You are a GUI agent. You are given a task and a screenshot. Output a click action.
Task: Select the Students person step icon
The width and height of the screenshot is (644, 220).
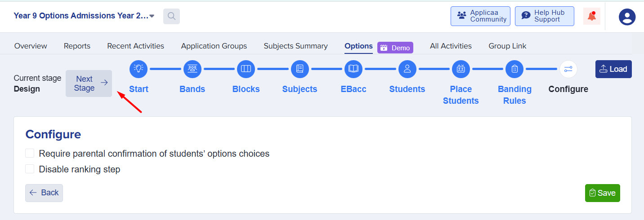tap(407, 69)
